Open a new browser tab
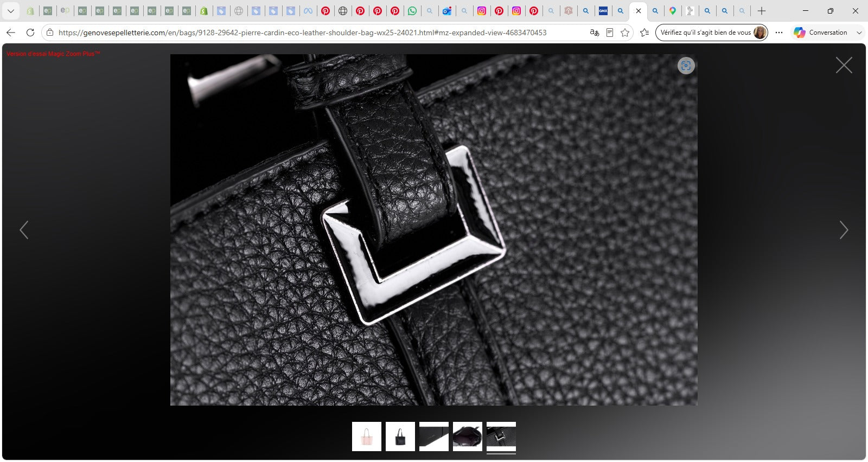The image size is (868, 462). [x=762, y=11]
